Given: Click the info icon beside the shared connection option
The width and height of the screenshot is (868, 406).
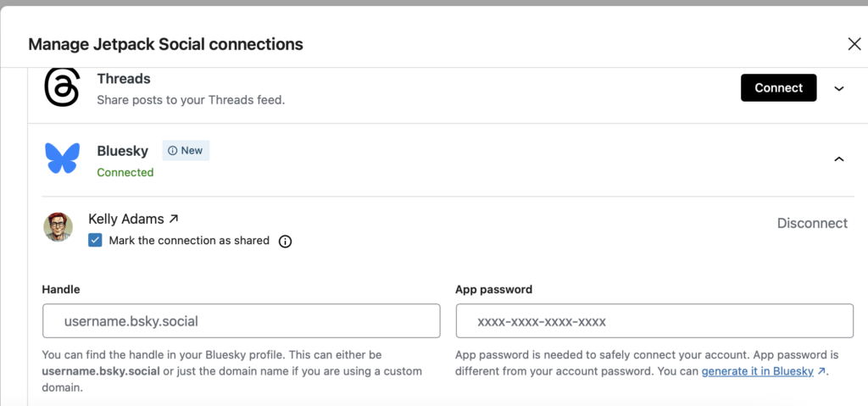Looking at the screenshot, I should coord(286,242).
